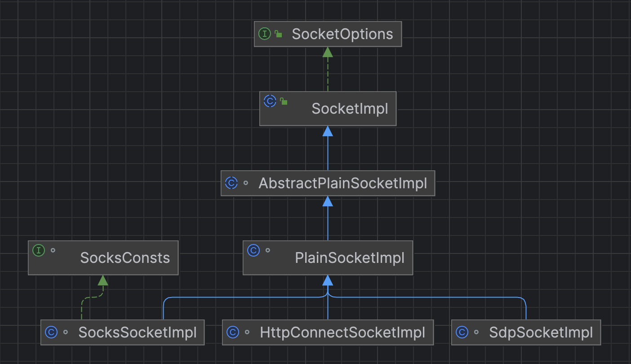Select the SdpSocketImpl node label
The height and width of the screenshot is (364, 631).
tap(541, 333)
